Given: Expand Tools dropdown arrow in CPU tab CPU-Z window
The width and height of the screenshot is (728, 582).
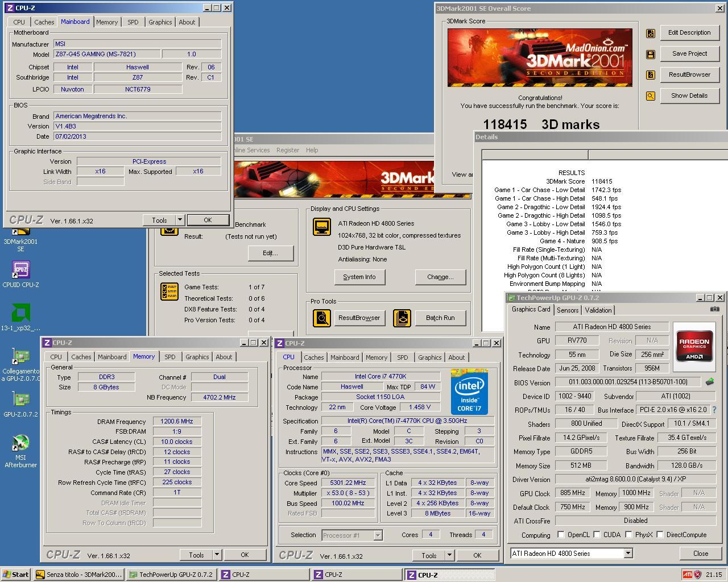Looking at the screenshot, I should point(449,555).
